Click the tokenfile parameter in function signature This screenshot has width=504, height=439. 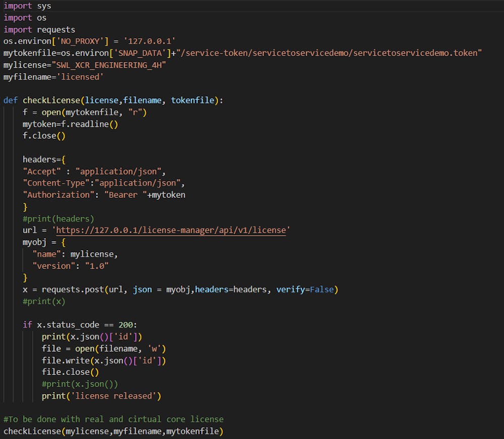[193, 100]
